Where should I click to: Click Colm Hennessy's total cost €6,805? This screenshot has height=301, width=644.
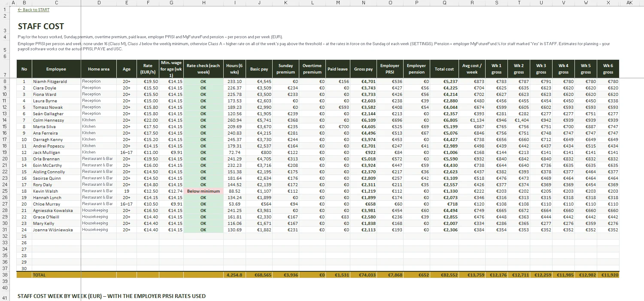click(444, 120)
